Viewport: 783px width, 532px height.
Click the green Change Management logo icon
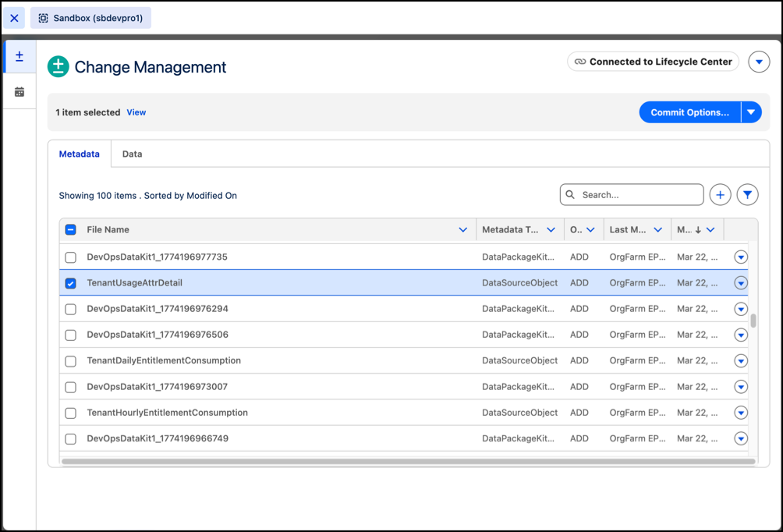[x=58, y=66]
